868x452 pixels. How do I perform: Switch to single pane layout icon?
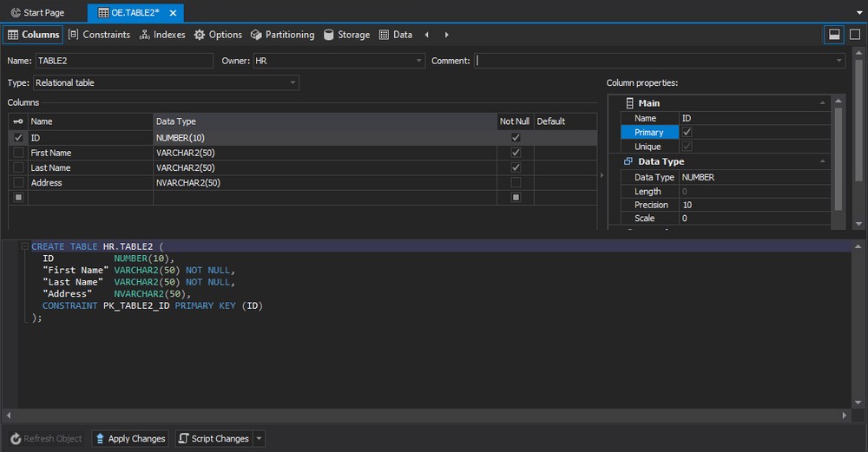coord(855,35)
